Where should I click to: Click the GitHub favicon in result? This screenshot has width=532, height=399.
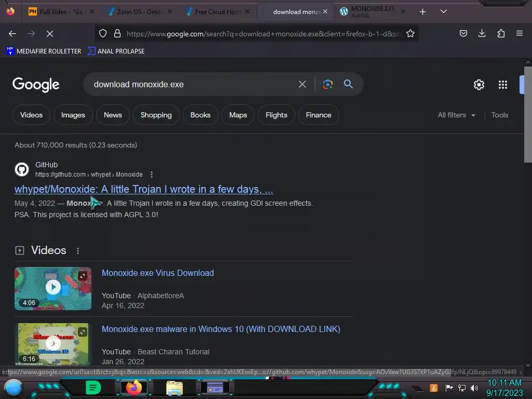coord(22,169)
